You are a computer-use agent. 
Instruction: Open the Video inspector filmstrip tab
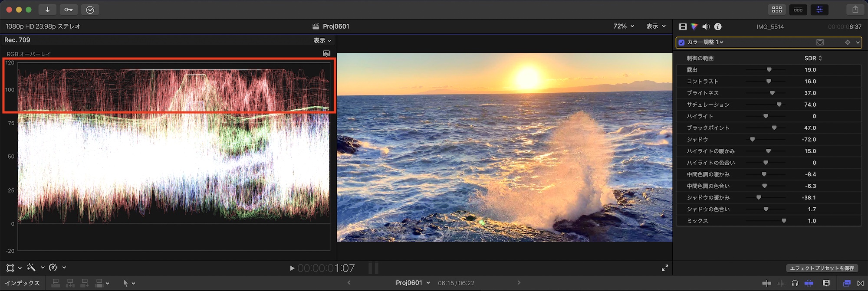(683, 26)
